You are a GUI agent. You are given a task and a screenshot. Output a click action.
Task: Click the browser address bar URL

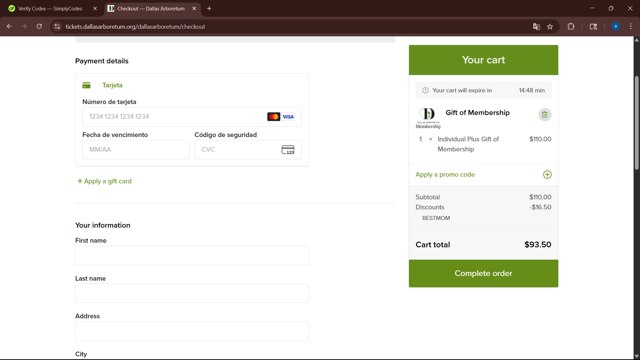(135, 27)
